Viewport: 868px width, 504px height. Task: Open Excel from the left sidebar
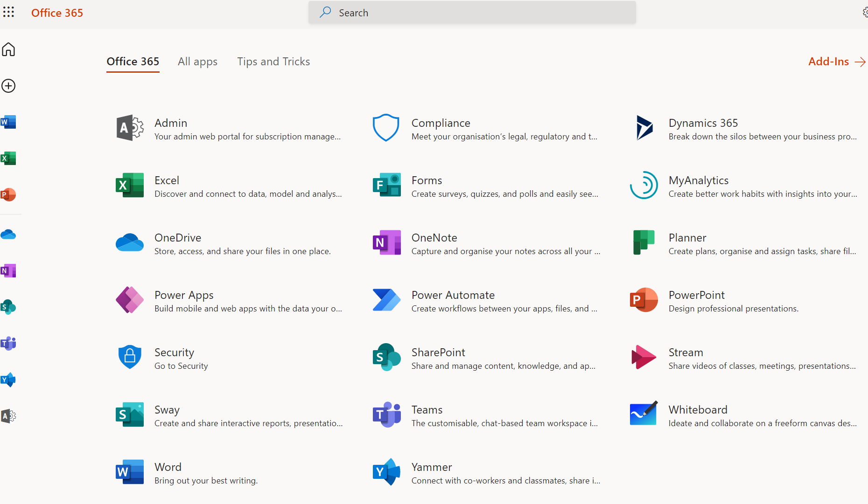8,159
